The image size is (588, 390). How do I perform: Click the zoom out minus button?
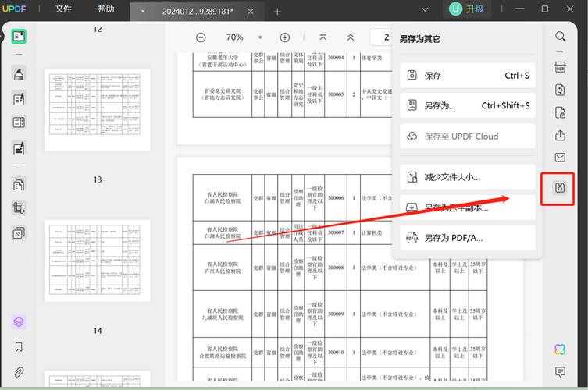201,37
